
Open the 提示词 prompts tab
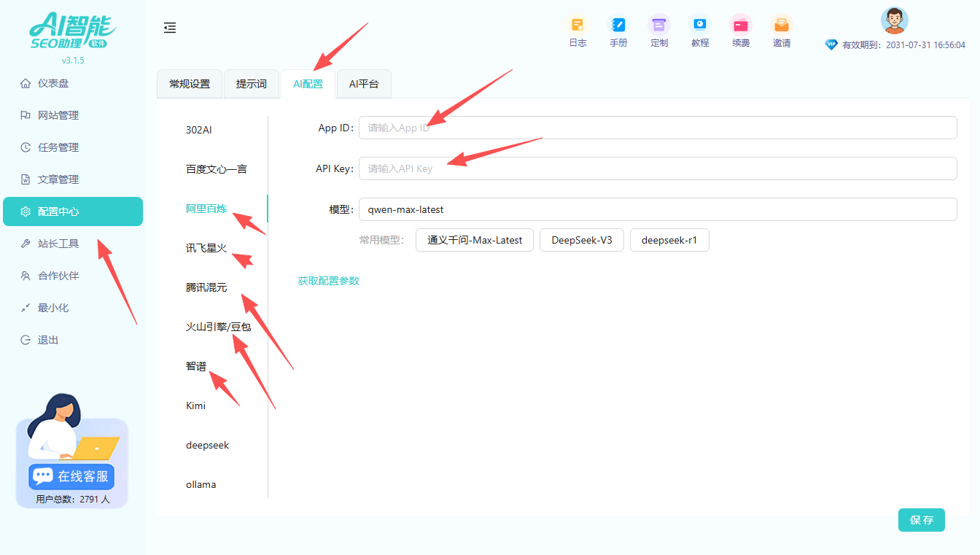[251, 84]
